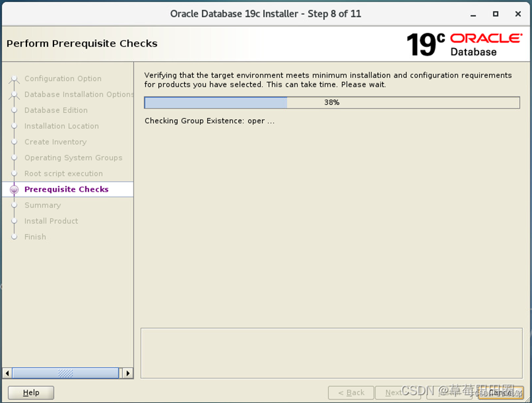Select the Database Edition step
Viewport: 532px width, 403px height.
coord(56,110)
